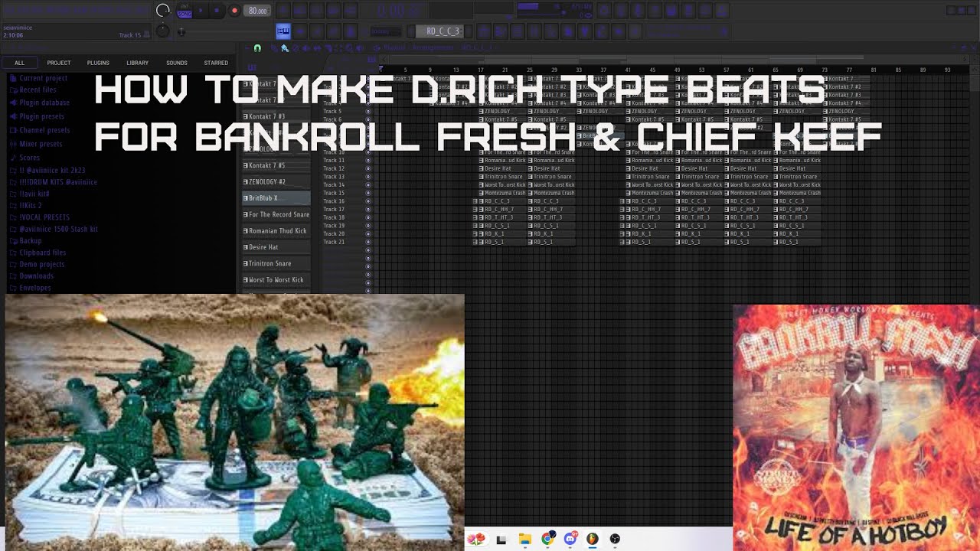Select the playlist Paint tool

pyautogui.click(x=284, y=48)
